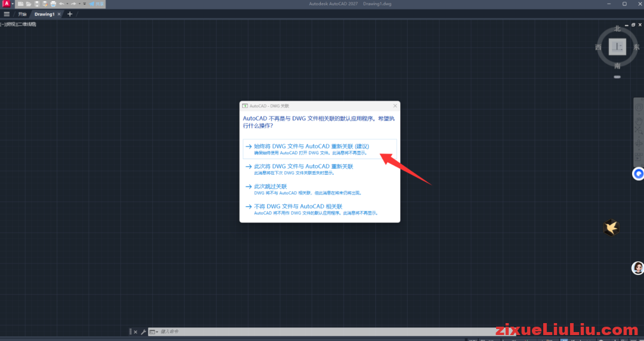Switch to the 开始 tab
Viewport: 644px width, 341px height.
coord(22,14)
